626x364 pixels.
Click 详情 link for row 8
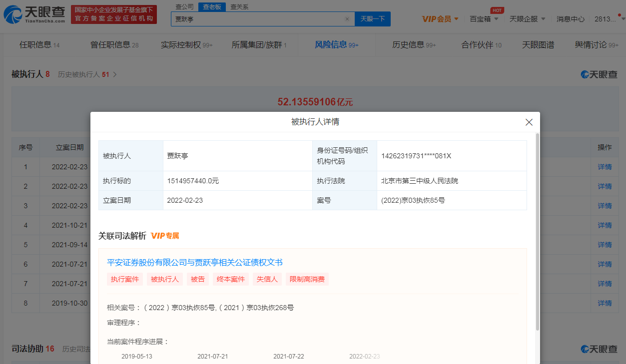tap(605, 303)
